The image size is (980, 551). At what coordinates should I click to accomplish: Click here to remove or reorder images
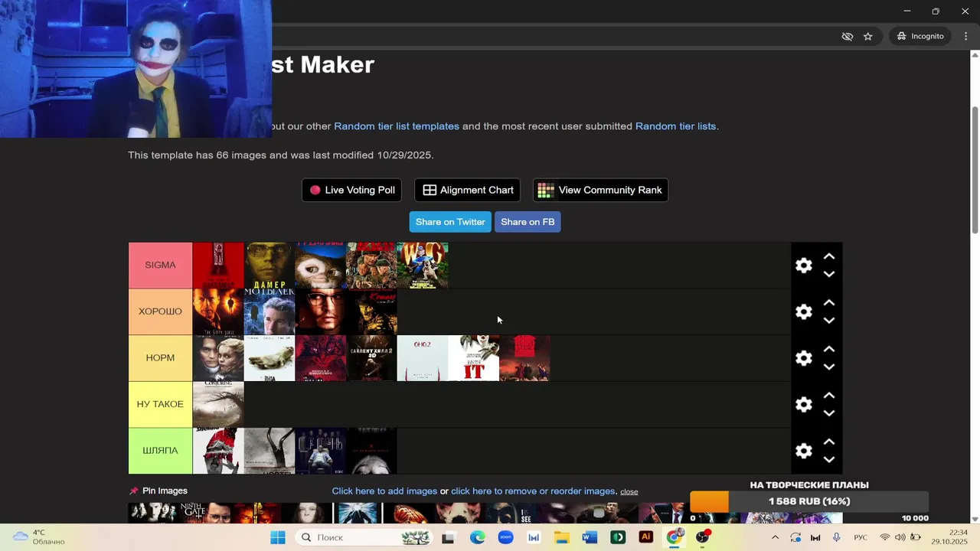pos(533,491)
